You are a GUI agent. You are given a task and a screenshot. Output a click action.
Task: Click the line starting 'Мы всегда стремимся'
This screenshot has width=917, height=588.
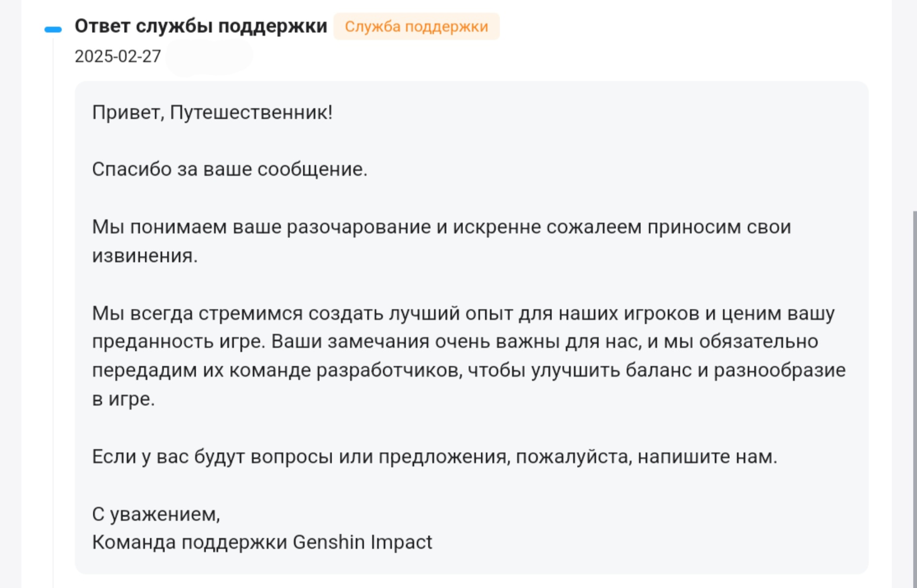coord(463,314)
